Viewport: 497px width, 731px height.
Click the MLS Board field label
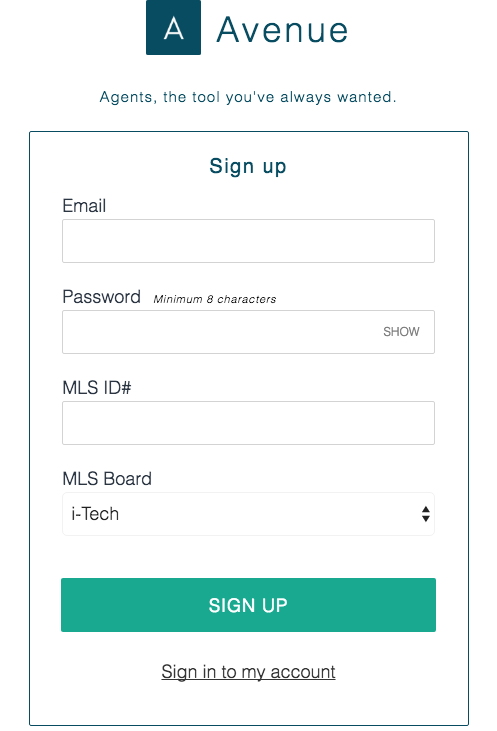[x=107, y=479]
